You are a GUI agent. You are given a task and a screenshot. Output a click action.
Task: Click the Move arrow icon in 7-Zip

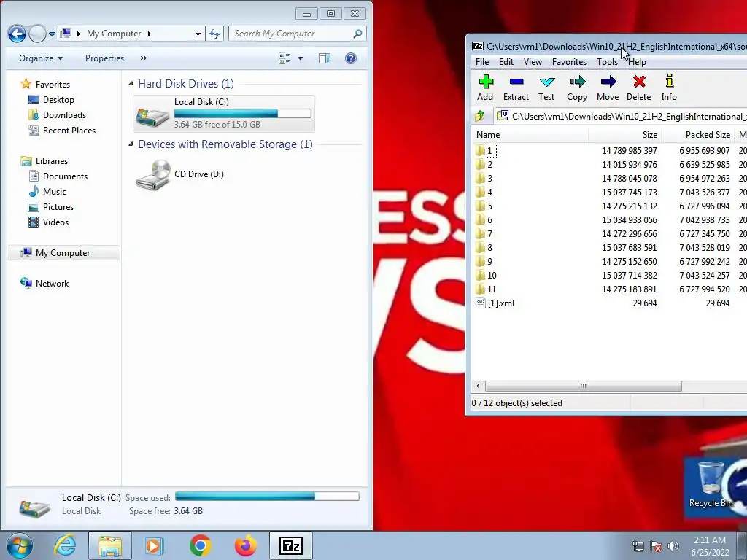pyautogui.click(x=608, y=88)
